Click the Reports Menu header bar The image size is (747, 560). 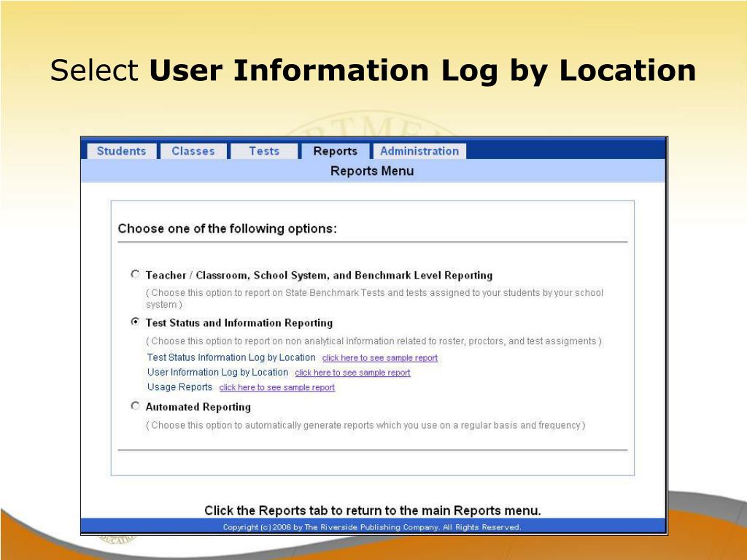point(372,171)
